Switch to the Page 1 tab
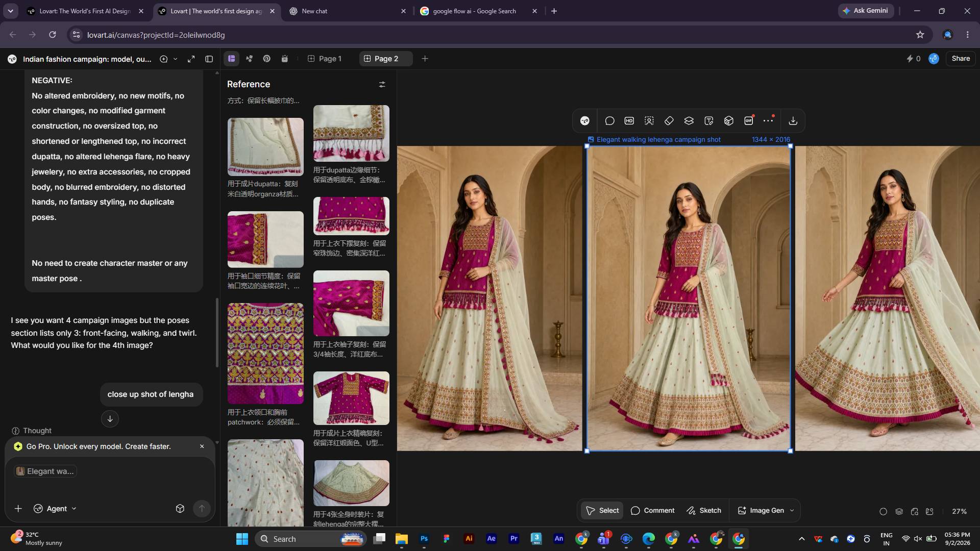 click(x=325, y=59)
